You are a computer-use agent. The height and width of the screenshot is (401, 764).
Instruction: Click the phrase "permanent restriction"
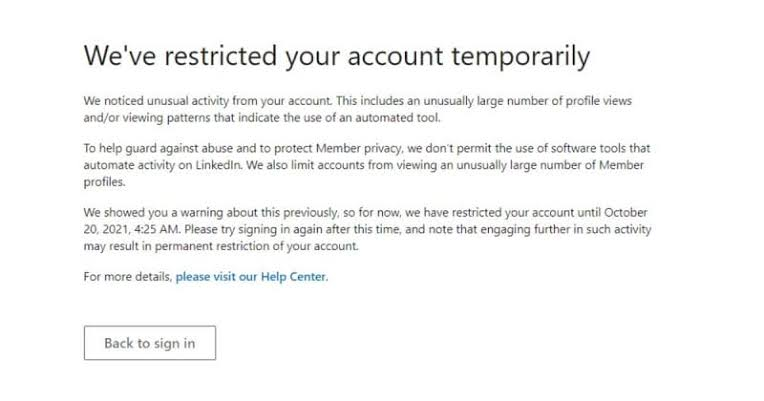[x=198, y=246]
